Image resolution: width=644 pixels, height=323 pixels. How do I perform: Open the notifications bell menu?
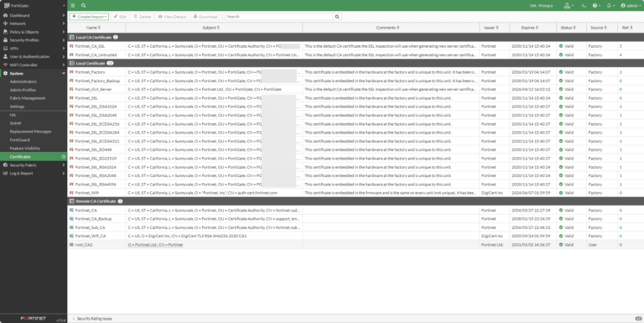point(610,5)
